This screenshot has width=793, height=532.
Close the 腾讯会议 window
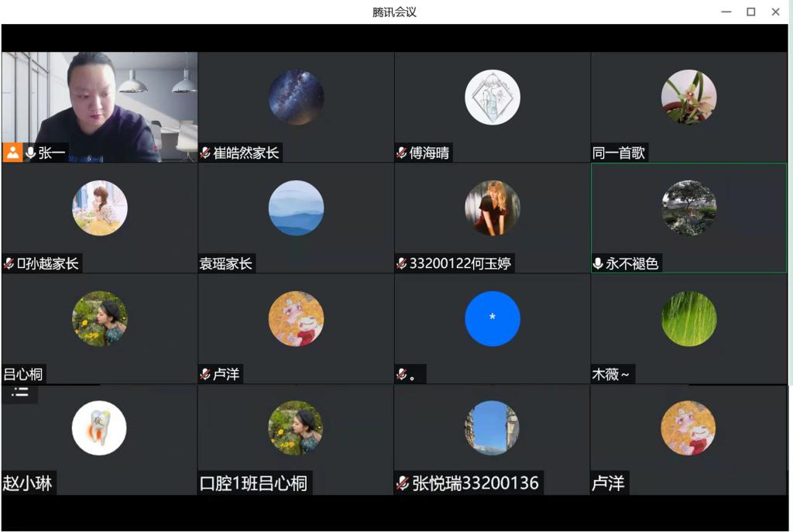pyautogui.click(x=775, y=12)
